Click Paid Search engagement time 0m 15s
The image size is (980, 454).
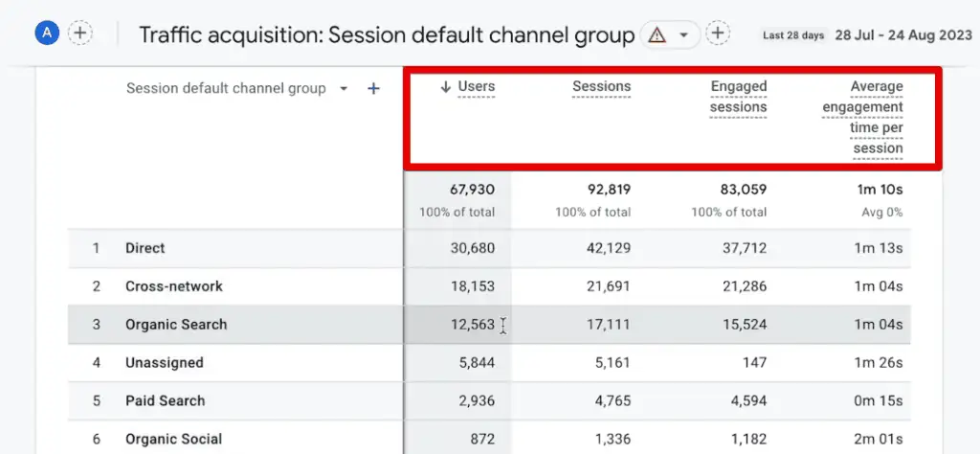pos(879,401)
